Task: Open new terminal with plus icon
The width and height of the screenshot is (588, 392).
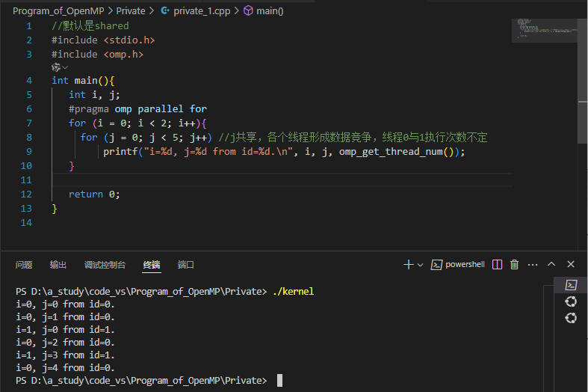Action: click(x=408, y=265)
